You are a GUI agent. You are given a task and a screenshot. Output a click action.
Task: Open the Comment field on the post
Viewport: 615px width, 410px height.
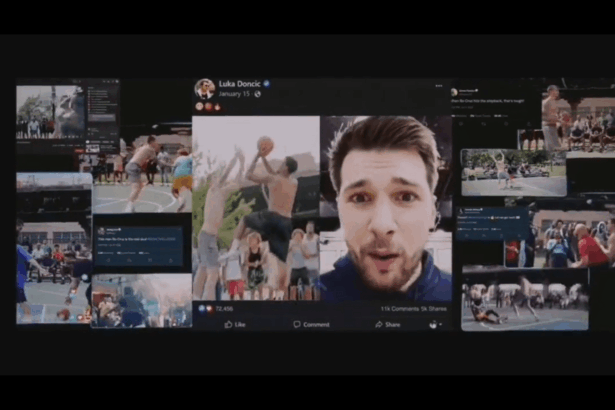(x=311, y=324)
